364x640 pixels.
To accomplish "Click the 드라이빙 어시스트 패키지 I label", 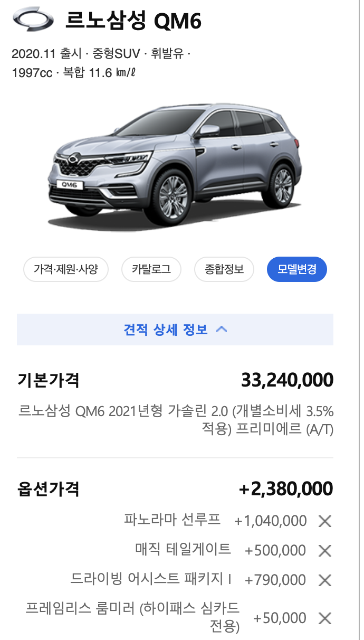I will tap(151, 579).
